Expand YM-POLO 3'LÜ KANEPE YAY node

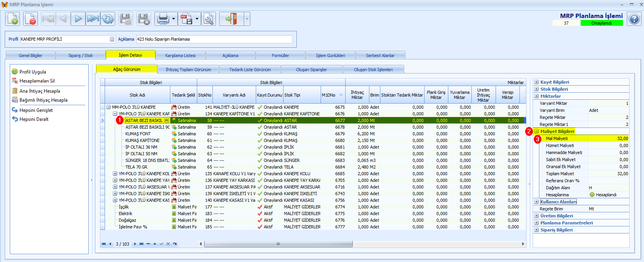click(115, 180)
